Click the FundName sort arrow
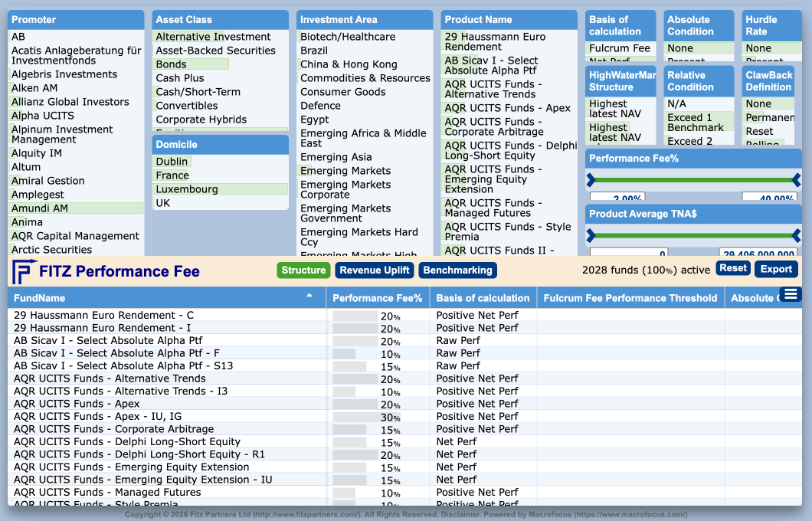The image size is (812, 521). coord(309,295)
